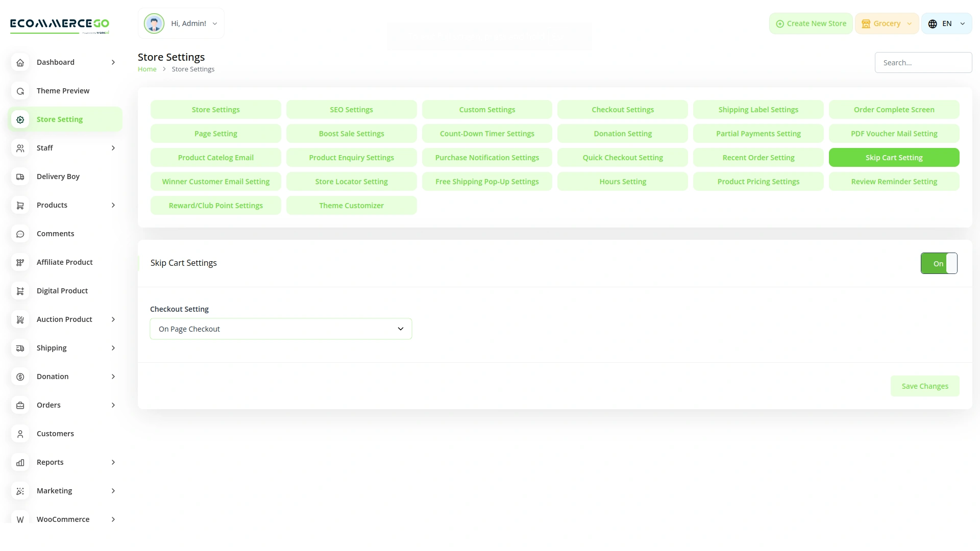This screenshot has width=980, height=551.
Task: Click the Customers person icon
Action: pos(20,434)
